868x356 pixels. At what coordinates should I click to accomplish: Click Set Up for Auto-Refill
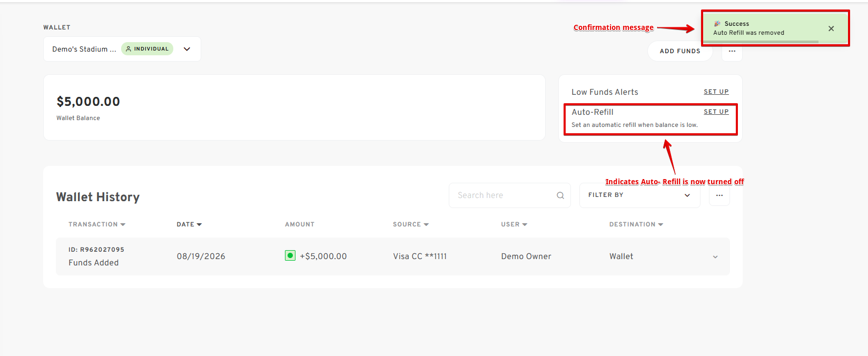[716, 112]
